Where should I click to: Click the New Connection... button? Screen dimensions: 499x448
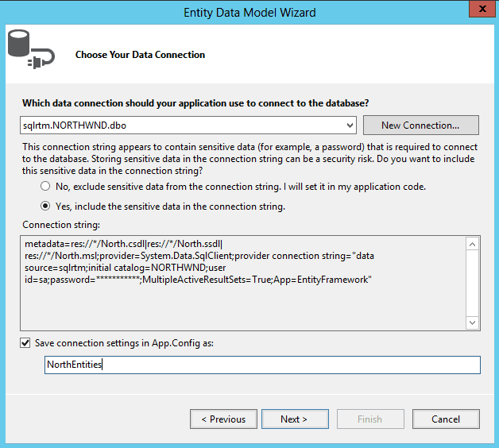[x=420, y=125]
